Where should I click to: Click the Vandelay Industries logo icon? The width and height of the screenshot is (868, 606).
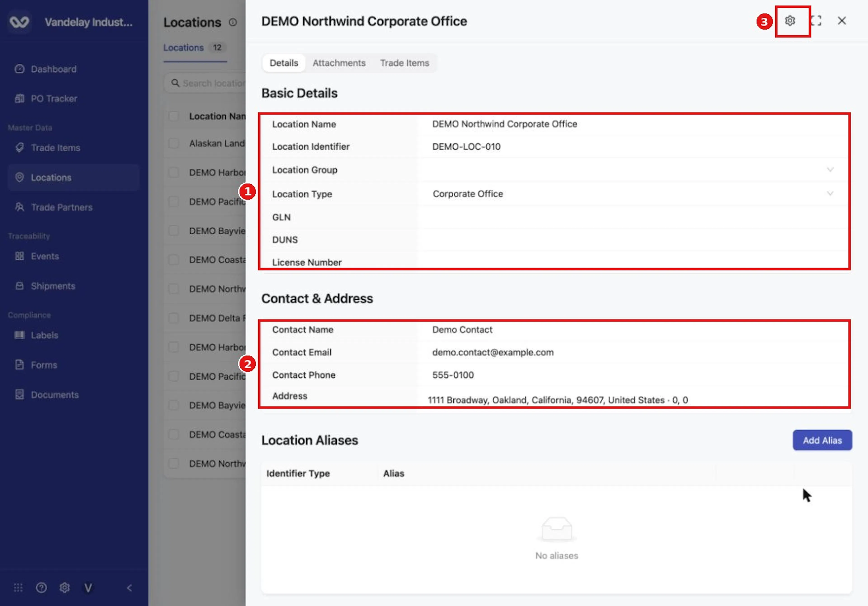[x=19, y=22]
